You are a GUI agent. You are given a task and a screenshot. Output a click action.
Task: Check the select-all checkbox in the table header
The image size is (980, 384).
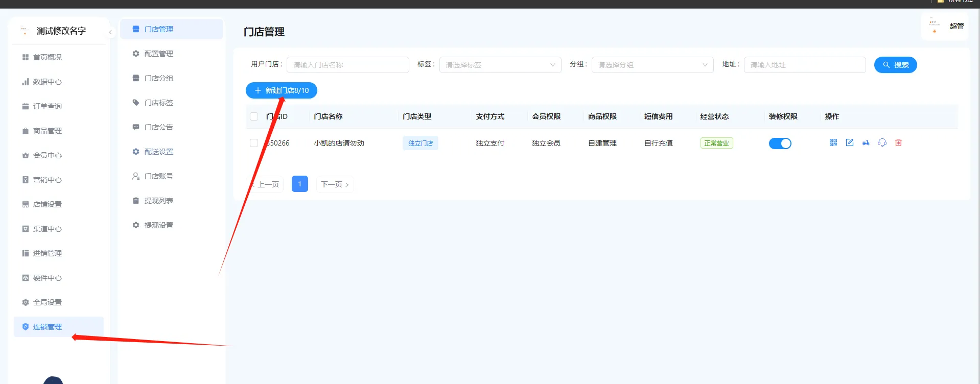(254, 116)
